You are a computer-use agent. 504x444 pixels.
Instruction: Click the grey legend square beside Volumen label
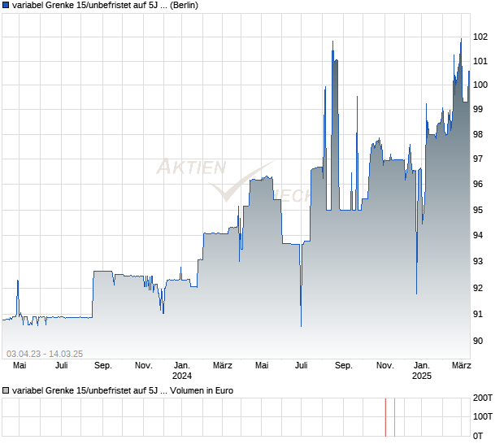[7, 390]
